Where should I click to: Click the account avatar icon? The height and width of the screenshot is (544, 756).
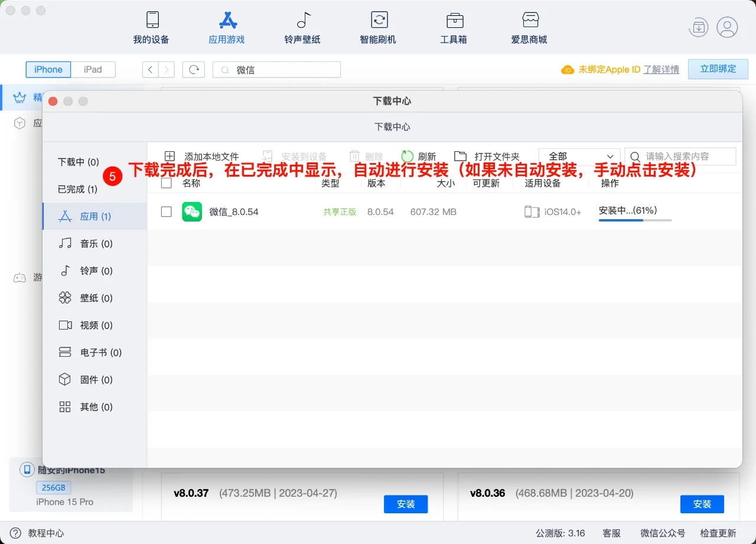(728, 27)
